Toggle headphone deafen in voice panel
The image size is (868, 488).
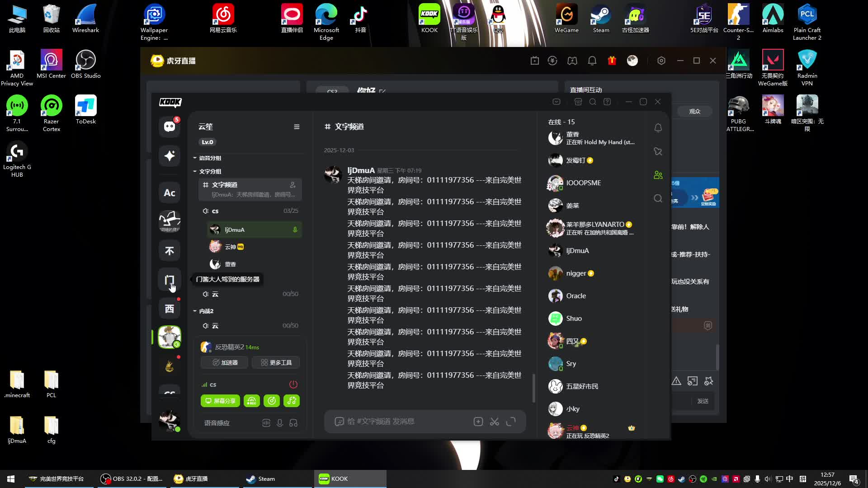[x=293, y=423]
